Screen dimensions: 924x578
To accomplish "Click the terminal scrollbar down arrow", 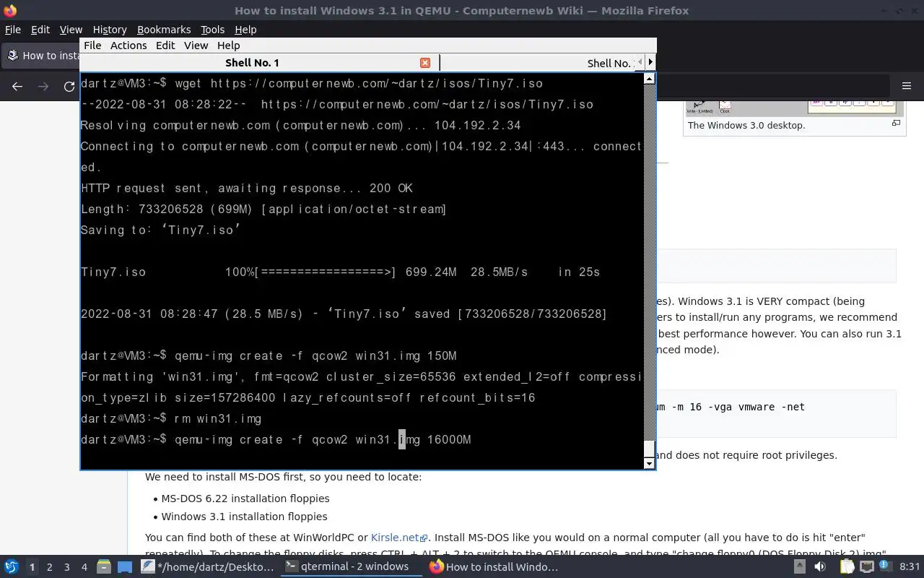I will tap(649, 463).
